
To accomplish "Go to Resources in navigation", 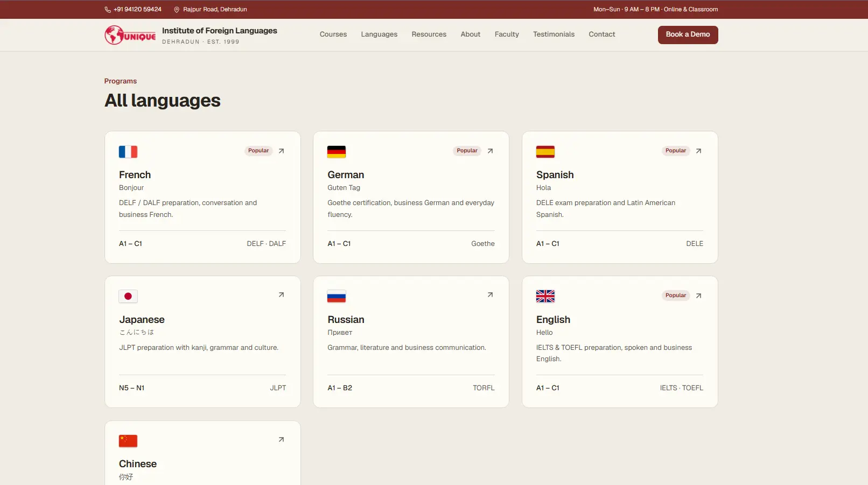I will 429,34.
